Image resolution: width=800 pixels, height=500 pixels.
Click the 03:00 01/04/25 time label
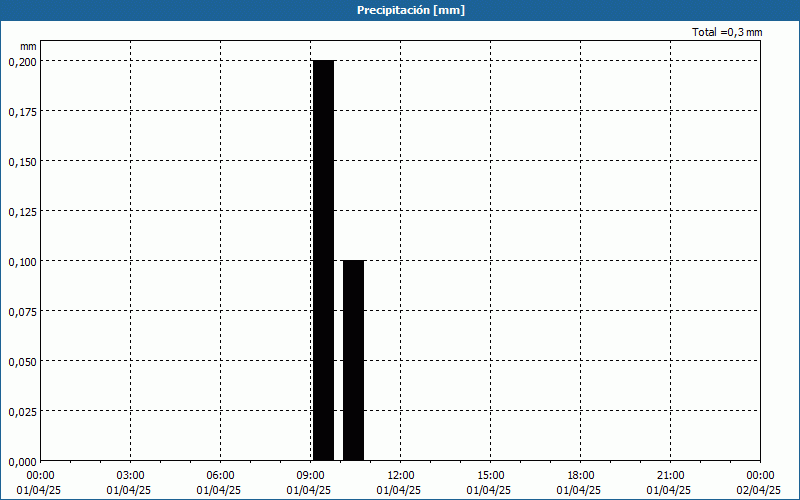pos(129,483)
